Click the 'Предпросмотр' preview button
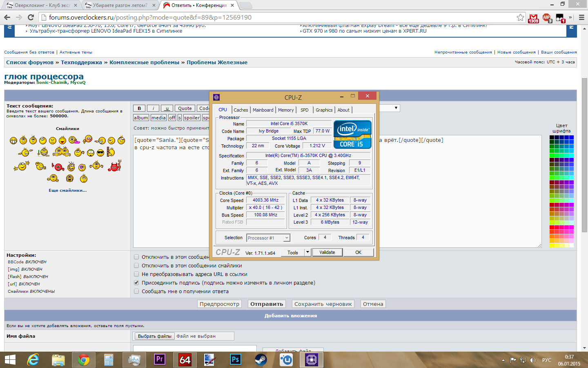 pyautogui.click(x=219, y=304)
